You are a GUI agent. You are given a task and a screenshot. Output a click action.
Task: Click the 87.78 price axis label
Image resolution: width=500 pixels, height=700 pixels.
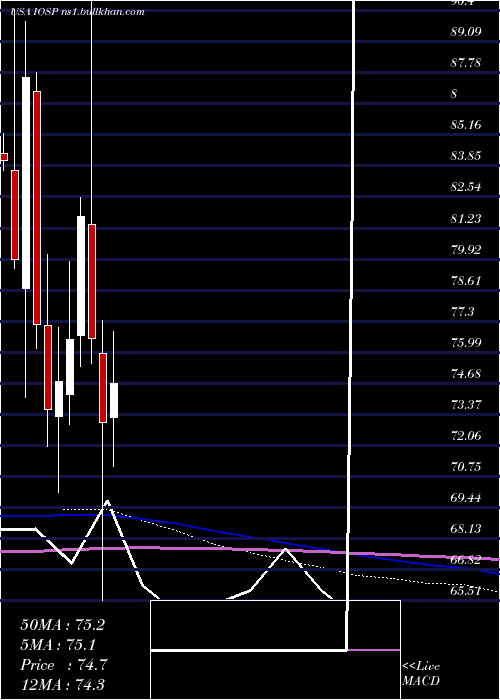pos(466,62)
